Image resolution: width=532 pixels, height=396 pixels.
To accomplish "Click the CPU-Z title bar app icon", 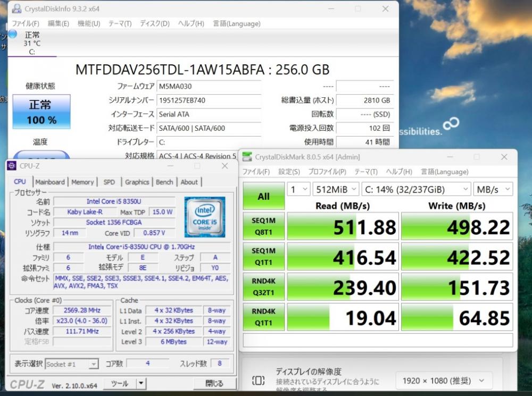I will click(x=12, y=166).
